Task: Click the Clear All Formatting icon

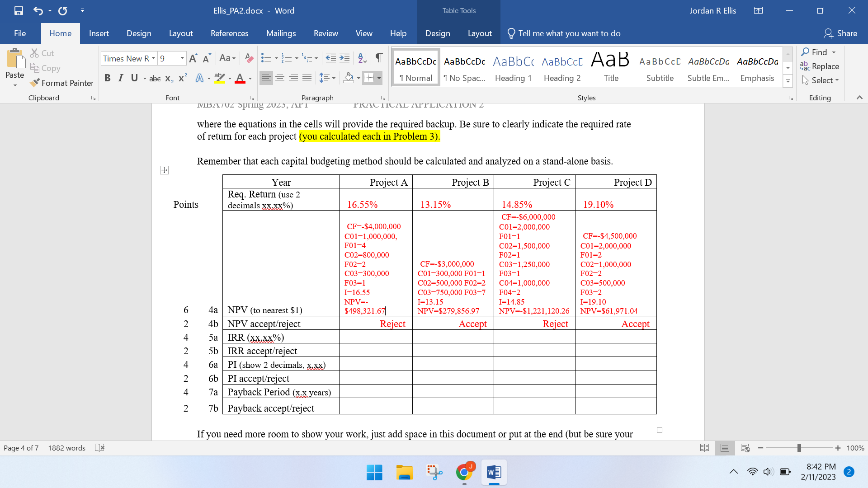Action: click(249, 58)
